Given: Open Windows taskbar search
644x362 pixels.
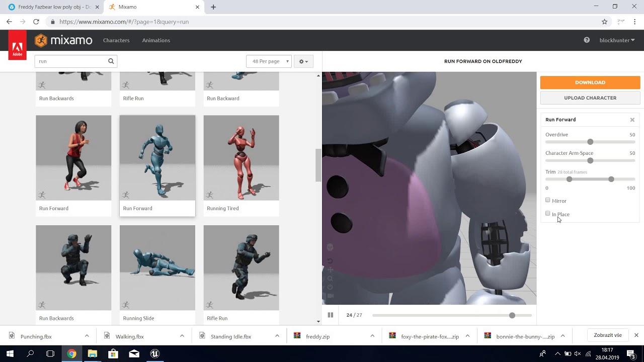Looking at the screenshot, I should click(30, 353).
